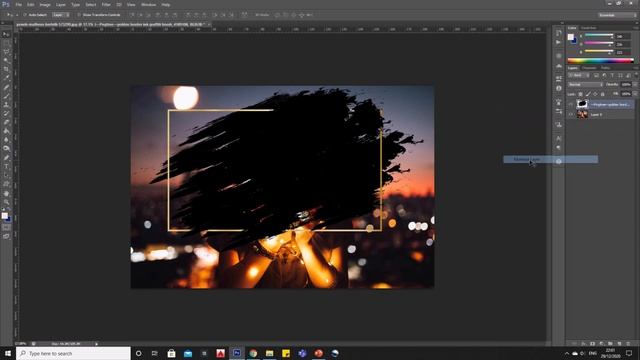Screen dimensions: 640x360
Task: Select the Healing Brush tool
Action: (6, 87)
